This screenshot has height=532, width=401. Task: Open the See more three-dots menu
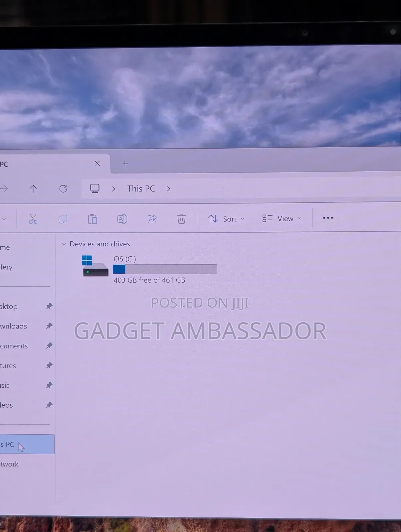click(328, 218)
